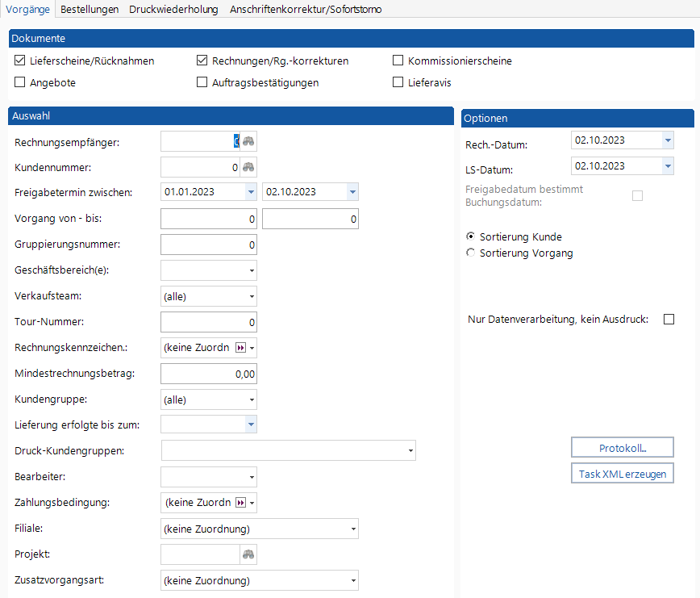The height and width of the screenshot is (598, 700).
Task: Open Lieferung erfolgte bis zum date picker
Action: coord(251,424)
